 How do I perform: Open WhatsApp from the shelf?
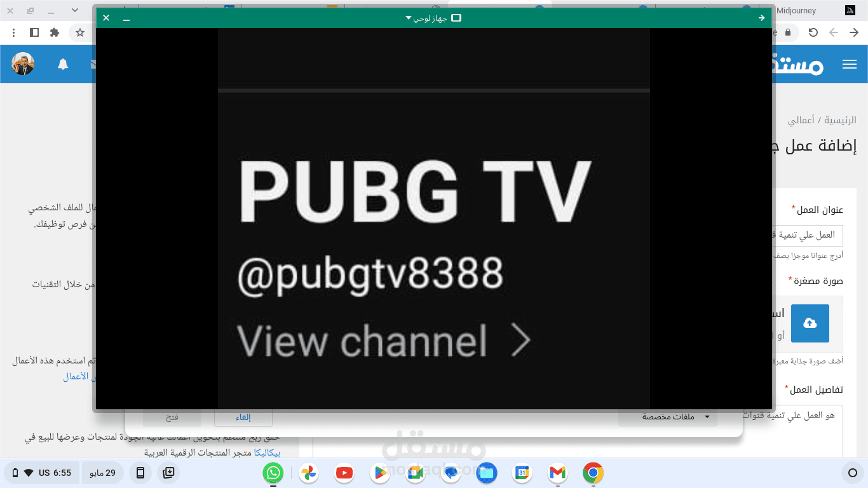(x=273, y=473)
